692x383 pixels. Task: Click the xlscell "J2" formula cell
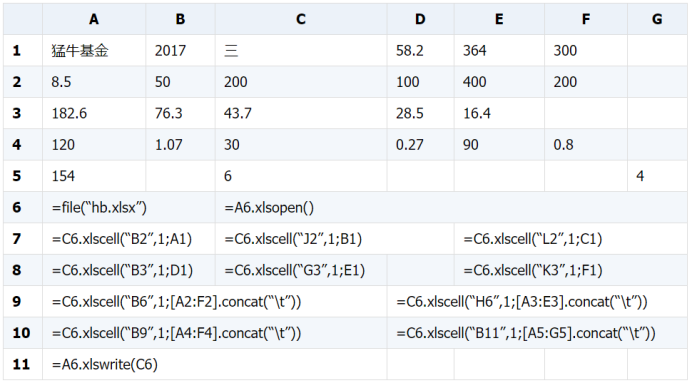(335, 239)
